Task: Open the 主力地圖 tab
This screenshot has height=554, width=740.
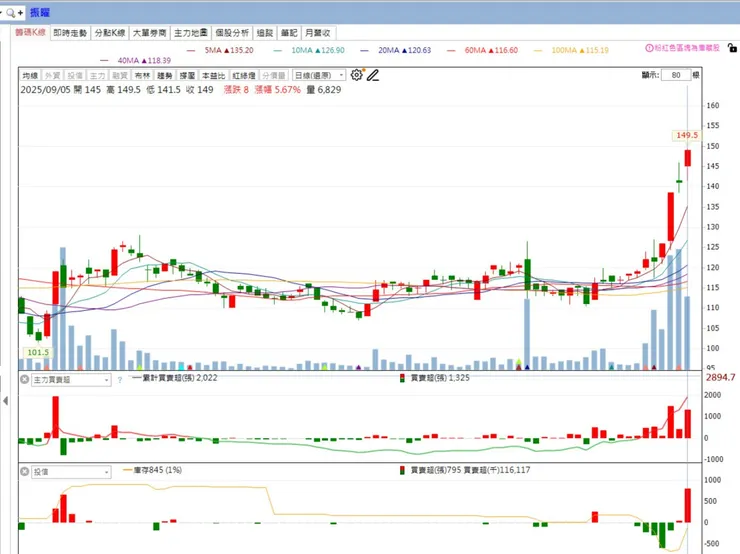Action: coord(191,33)
